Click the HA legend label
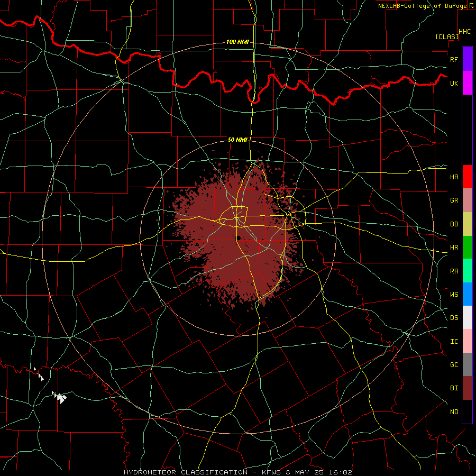 coord(454,177)
